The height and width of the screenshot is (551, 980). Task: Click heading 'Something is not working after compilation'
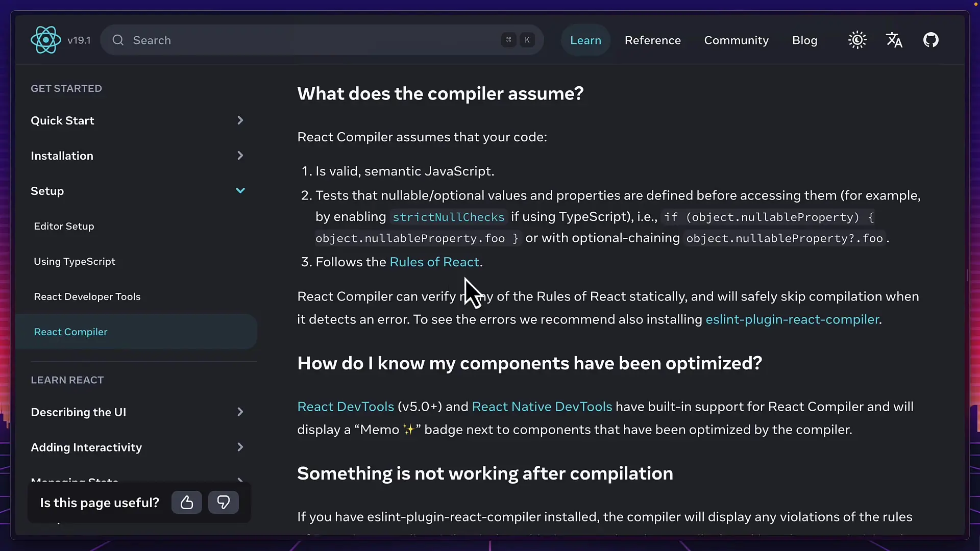coord(485,473)
